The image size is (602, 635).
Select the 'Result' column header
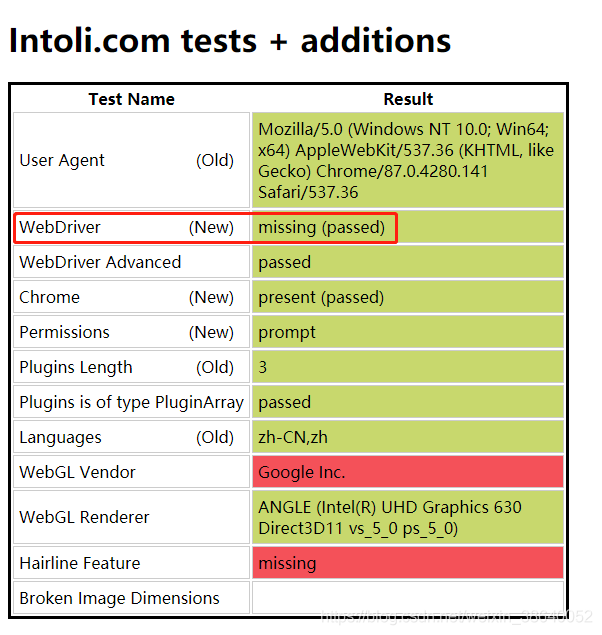408,99
